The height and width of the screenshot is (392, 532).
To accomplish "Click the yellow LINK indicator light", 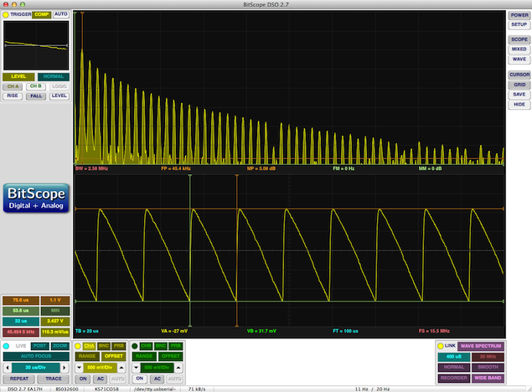I will click(441, 345).
